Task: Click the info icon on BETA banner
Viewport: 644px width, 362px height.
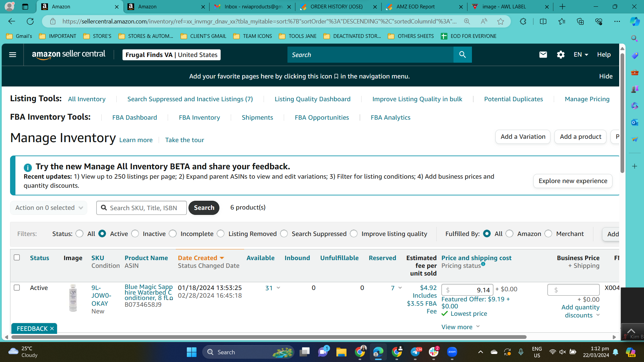Action: tap(28, 167)
